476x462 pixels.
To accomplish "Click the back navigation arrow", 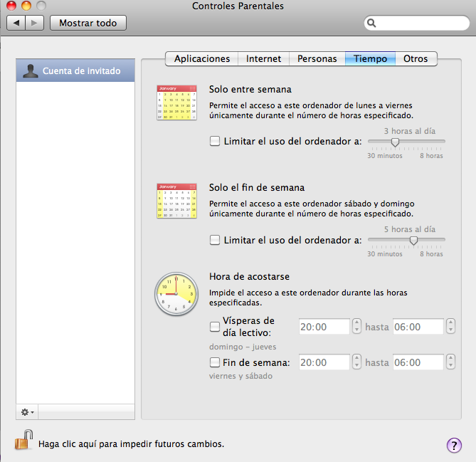I will pyautogui.click(x=17, y=23).
